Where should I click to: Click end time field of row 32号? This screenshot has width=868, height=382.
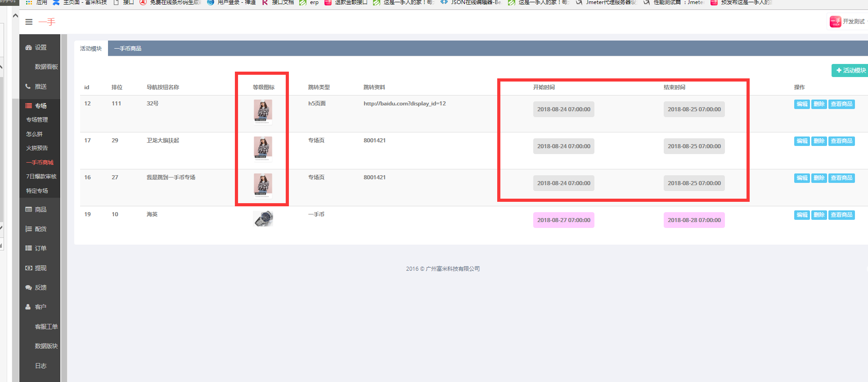pyautogui.click(x=694, y=109)
